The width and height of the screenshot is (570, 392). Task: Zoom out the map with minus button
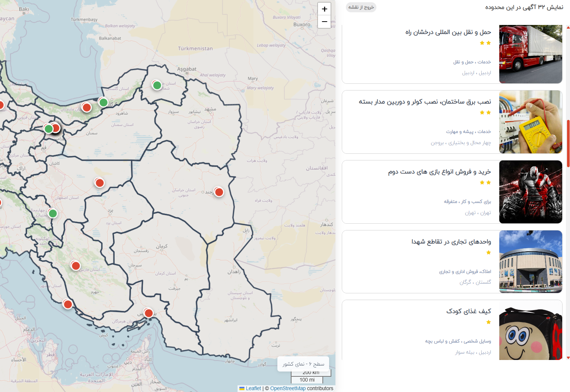coord(324,22)
